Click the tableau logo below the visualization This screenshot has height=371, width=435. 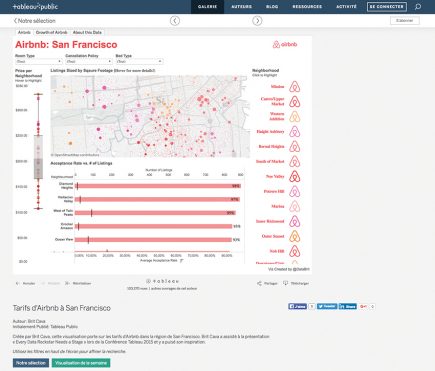pos(162,281)
